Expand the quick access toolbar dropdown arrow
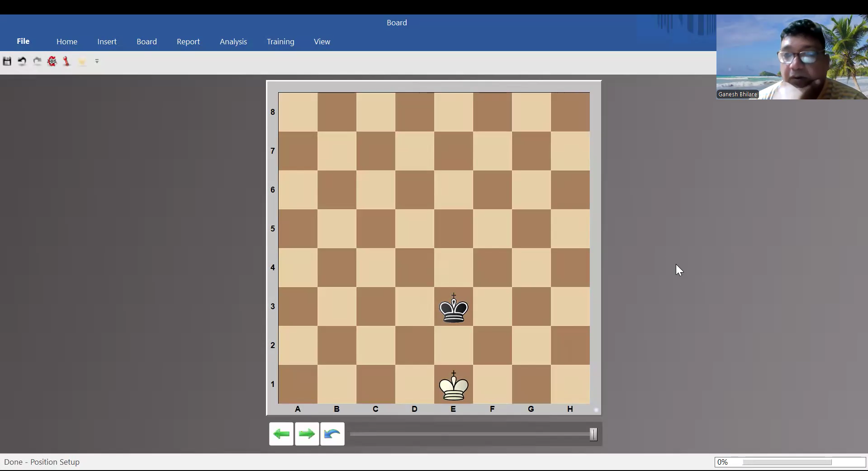 coord(97,61)
